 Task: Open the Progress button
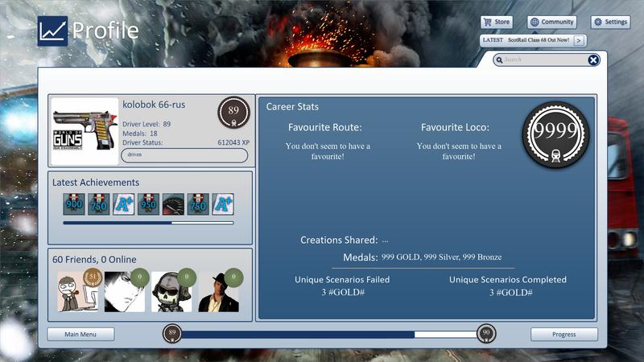point(564,334)
